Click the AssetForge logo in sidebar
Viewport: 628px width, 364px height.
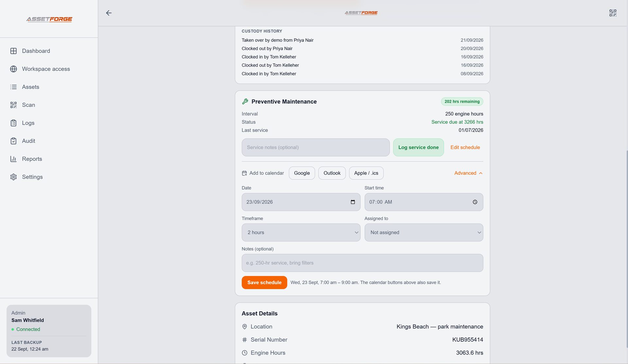pos(49,19)
